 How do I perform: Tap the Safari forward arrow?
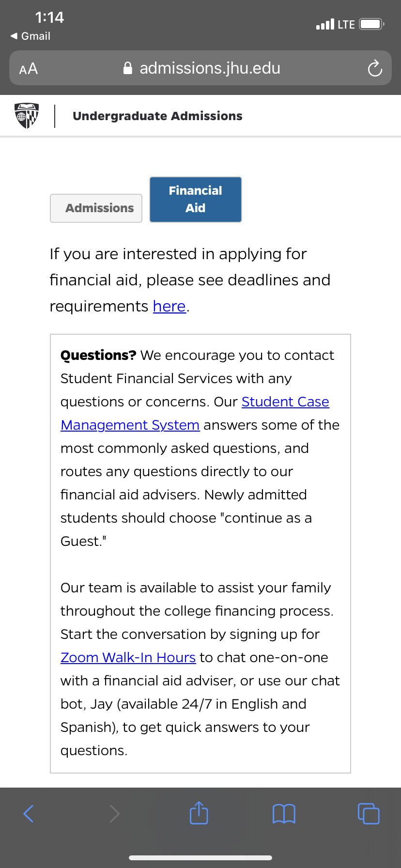click(x=114, y=814)
